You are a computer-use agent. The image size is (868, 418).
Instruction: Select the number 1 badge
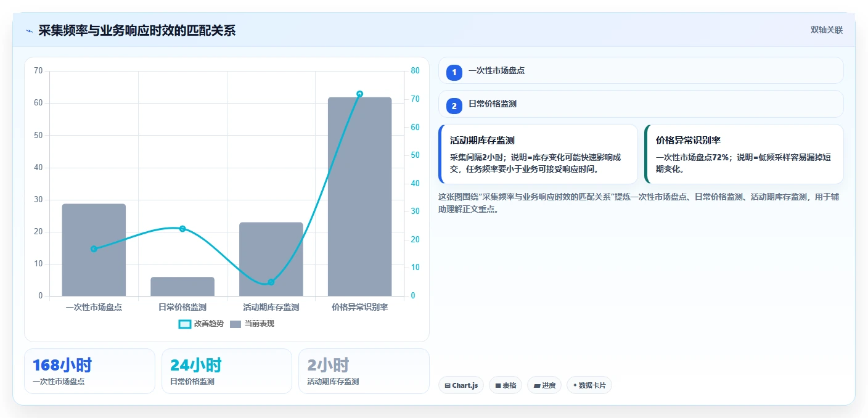point(454,72)
